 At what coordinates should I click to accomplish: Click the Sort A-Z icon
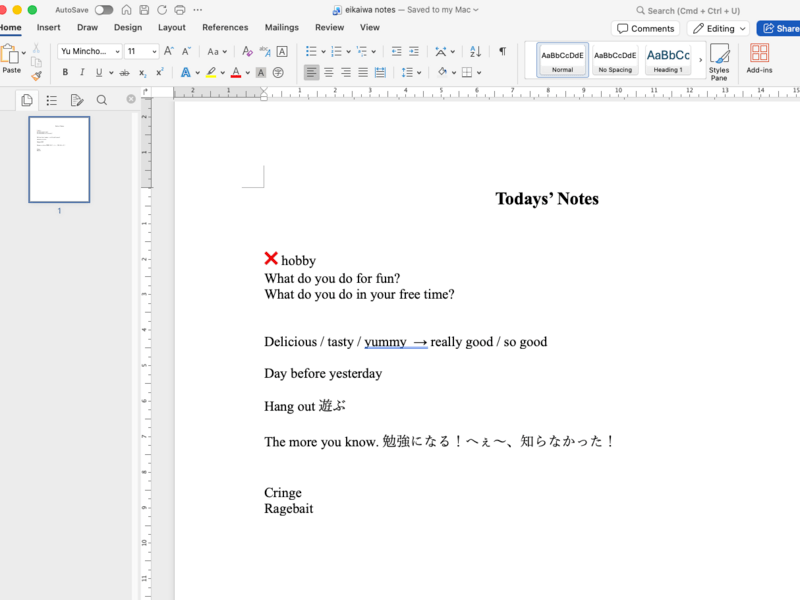(x=475, y=51)
